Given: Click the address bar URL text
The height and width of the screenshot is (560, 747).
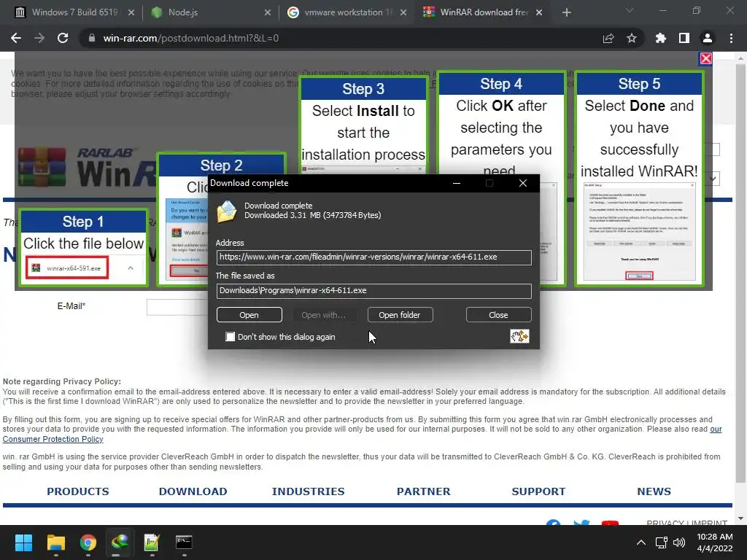Looking at the screenshot, I should [x=190, y=38].
